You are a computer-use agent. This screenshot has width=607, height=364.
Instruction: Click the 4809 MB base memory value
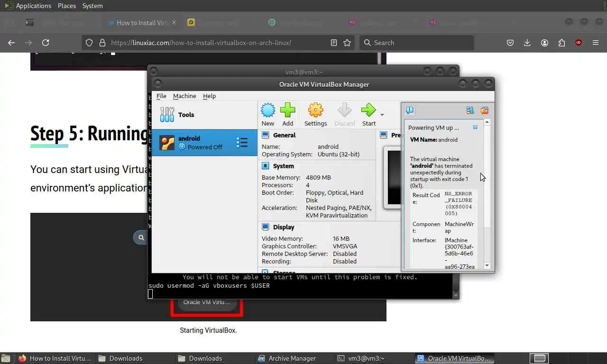pyautogui.click(x=318, y=177)
